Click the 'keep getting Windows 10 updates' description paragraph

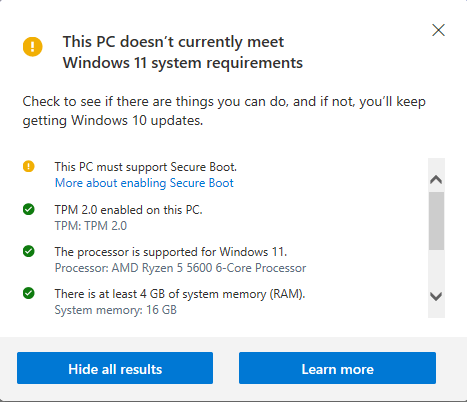click(x=224, y=111)
